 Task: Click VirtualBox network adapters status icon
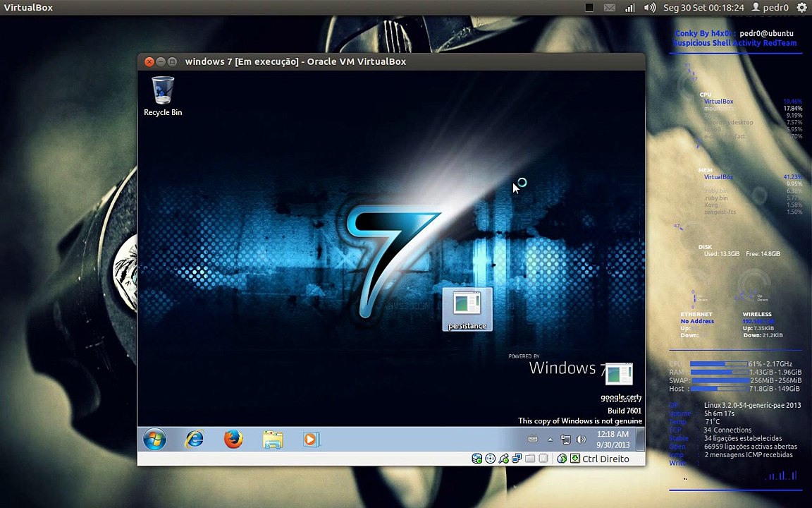[x=516, y=459]
